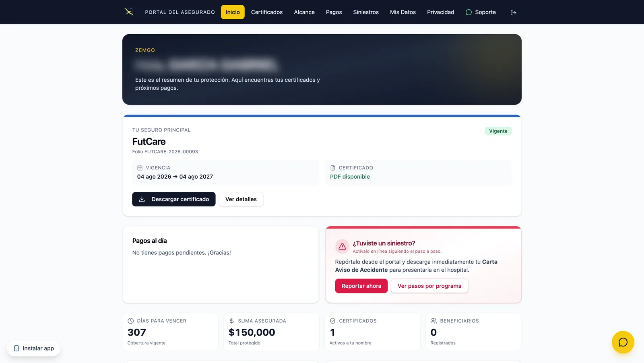
Task: Click the shield icon in Certificados card
Action: pyautogui.click(x=332, y=321)
